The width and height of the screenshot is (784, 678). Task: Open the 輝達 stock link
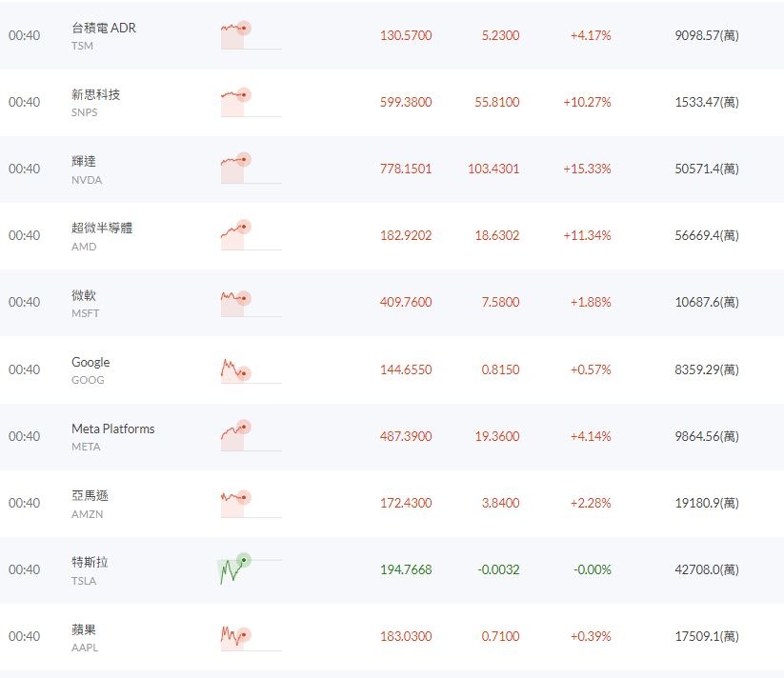click(x=84, y=162)
